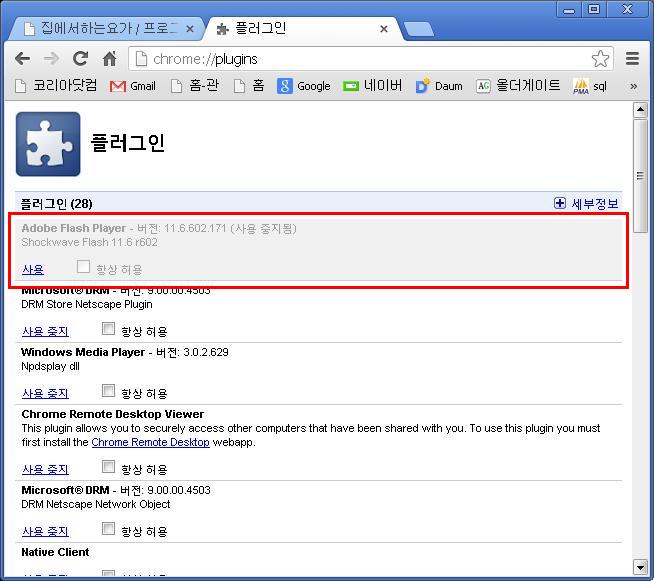
Task: Open the Chrome Remote Desktop link
Action: 151,442
